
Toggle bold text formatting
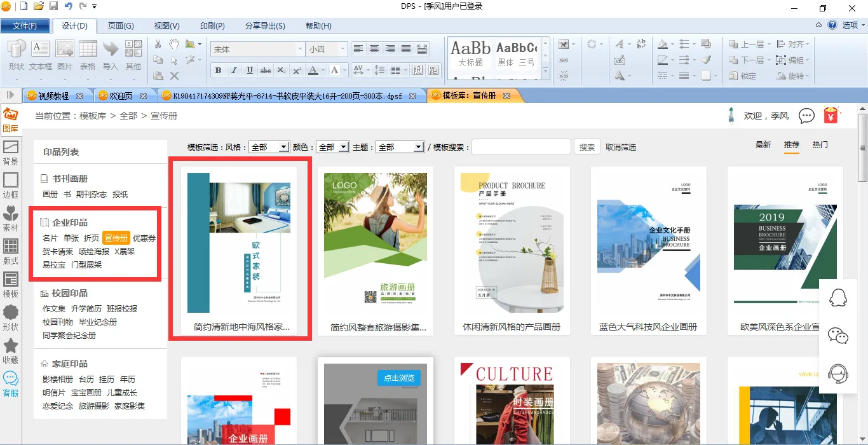click(x=219, y=70)
